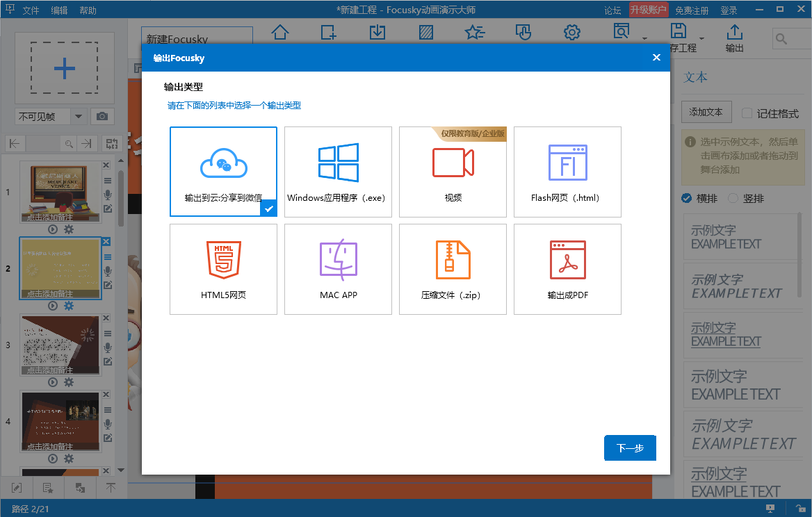Click the bottom-left pencil edit icon
Screen dimensions: 812x517
click(17, 488)
